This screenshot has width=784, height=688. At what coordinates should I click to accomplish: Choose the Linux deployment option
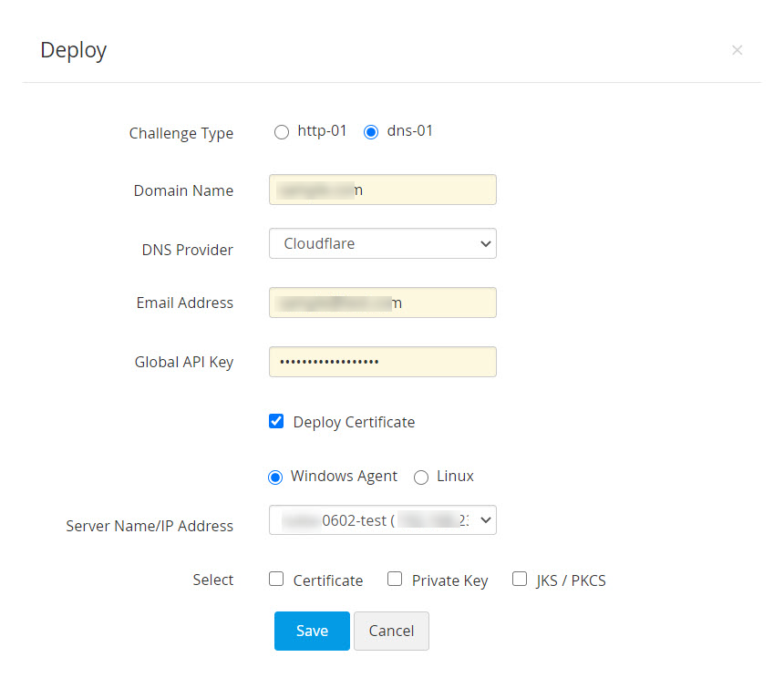coord(421,477)
